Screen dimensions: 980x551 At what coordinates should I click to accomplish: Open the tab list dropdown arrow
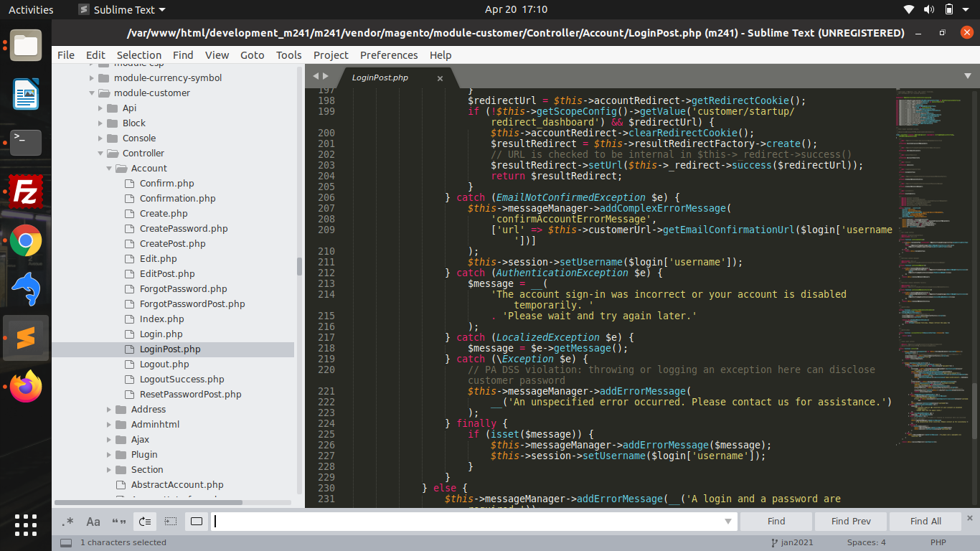(x=968, y=76)
